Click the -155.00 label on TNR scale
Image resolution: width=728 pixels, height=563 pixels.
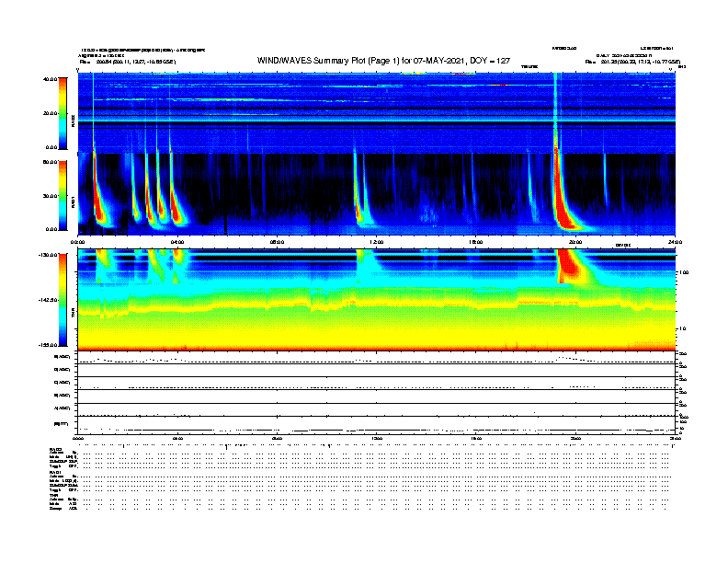click(x=49, y=345)
